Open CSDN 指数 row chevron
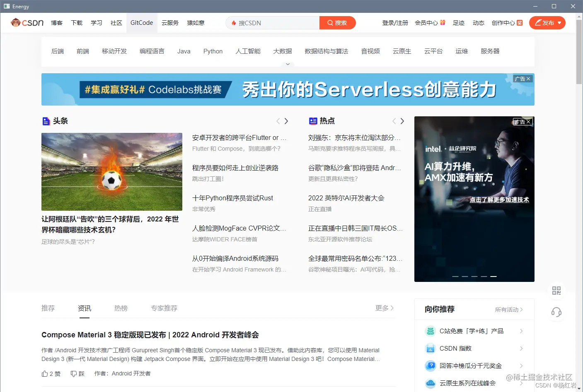Screen dimensions: 583x392 point(521,349)
